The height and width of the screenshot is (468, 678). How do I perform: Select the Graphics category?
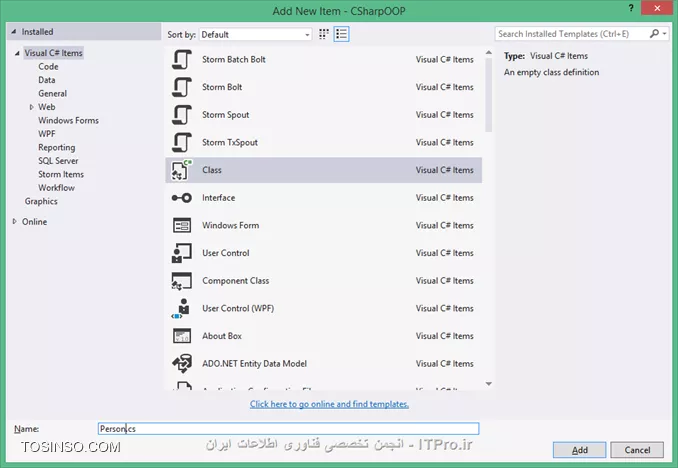(x=41, y=202)
